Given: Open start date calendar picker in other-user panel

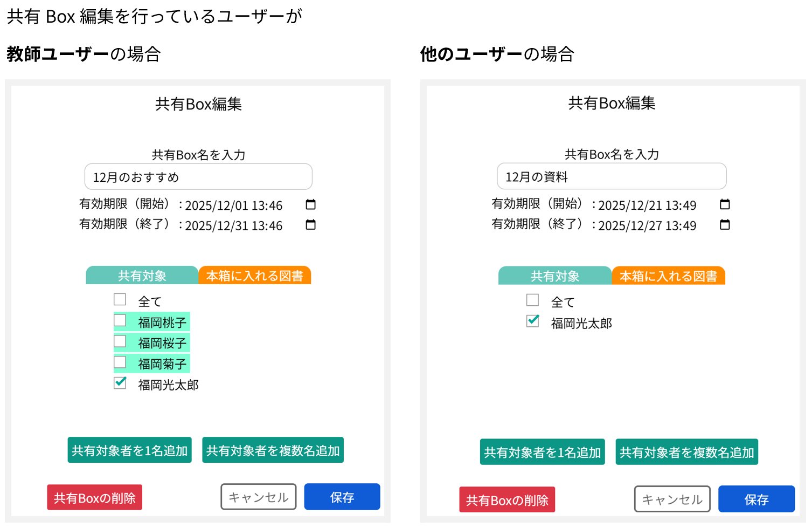Looking at the screenshot, I should coord(725,204).
